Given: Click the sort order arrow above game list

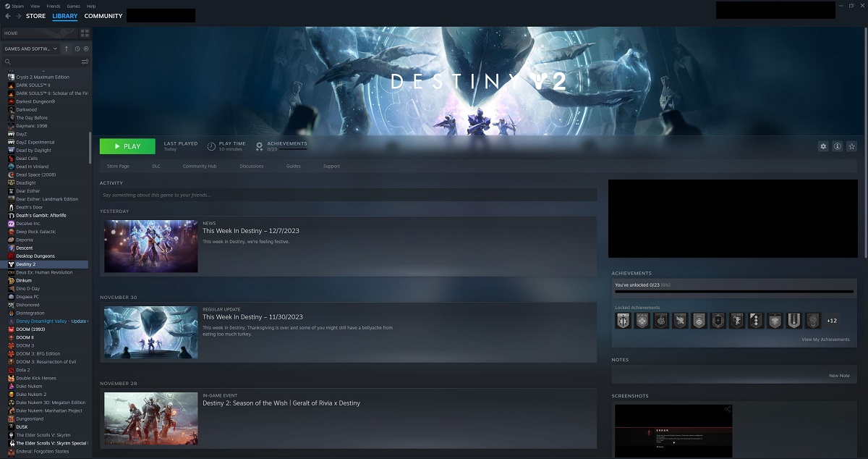Looking at the screenshot, I should point(67,49).
